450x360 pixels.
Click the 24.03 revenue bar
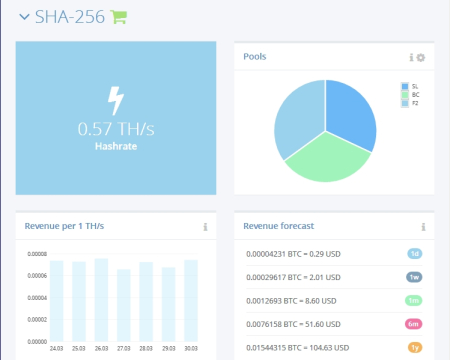tap(56, 301)
